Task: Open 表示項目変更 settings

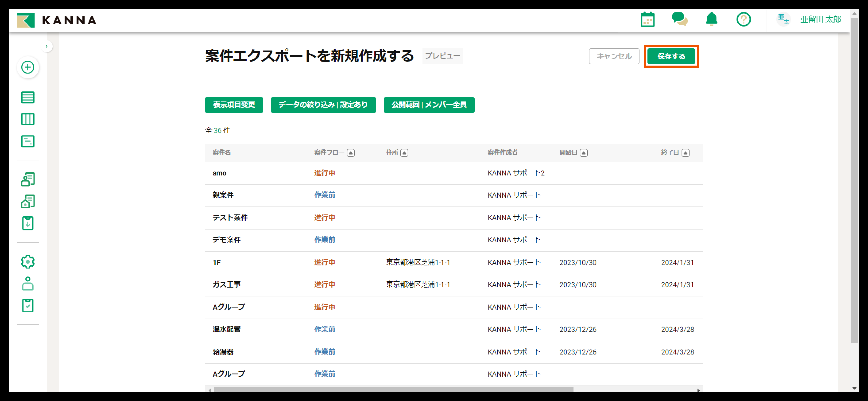Action: point(234,105)
